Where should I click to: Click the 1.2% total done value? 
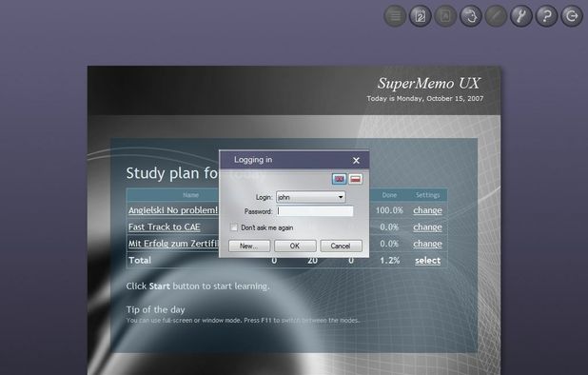(390, 261)
